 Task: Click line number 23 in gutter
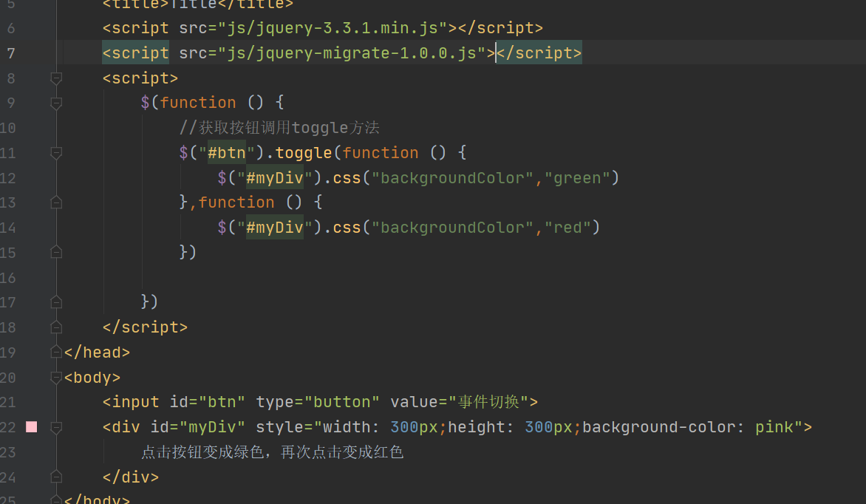point(7,452)
